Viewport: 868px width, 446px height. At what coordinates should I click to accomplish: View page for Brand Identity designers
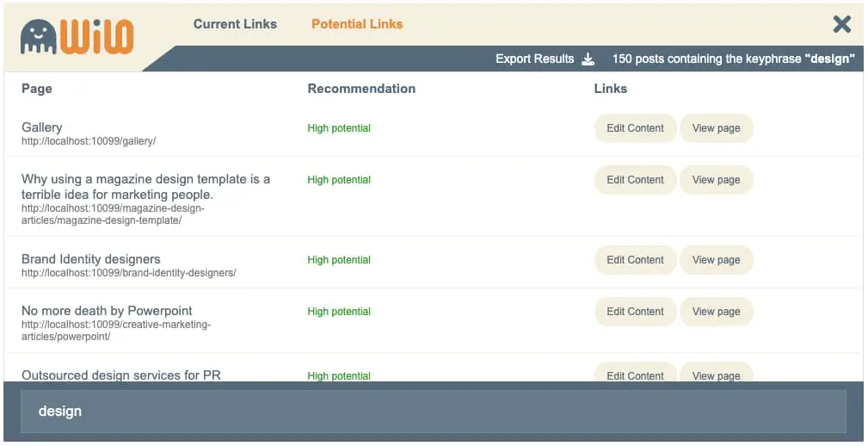pyautogui.click(x=716, y=260)
